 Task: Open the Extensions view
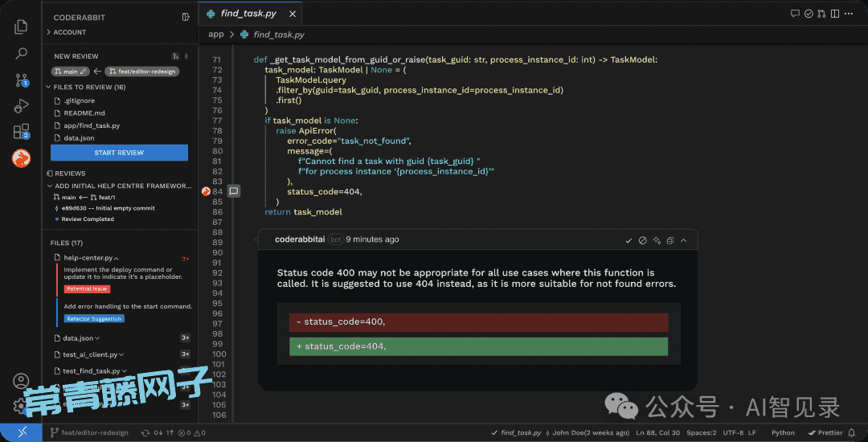click(21, 132)
